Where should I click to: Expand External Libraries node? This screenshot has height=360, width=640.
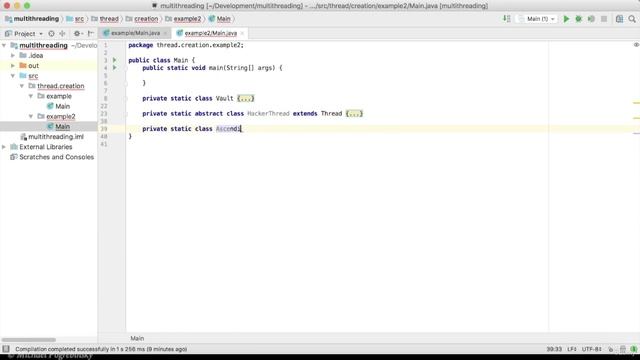tap(4, 147)
